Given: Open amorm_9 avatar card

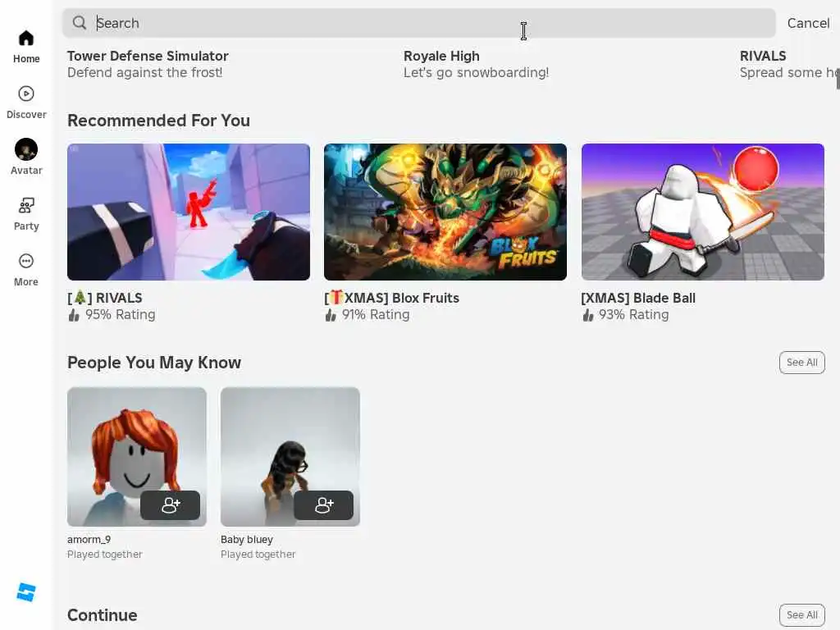Looking at the screenshot, I should 137,456.
